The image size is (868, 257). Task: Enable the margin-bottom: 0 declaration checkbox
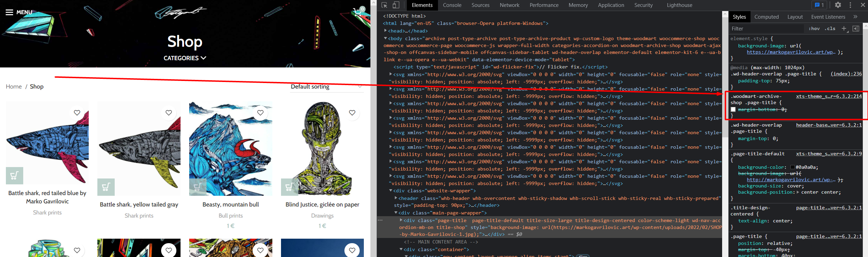(x=733, y=110)
